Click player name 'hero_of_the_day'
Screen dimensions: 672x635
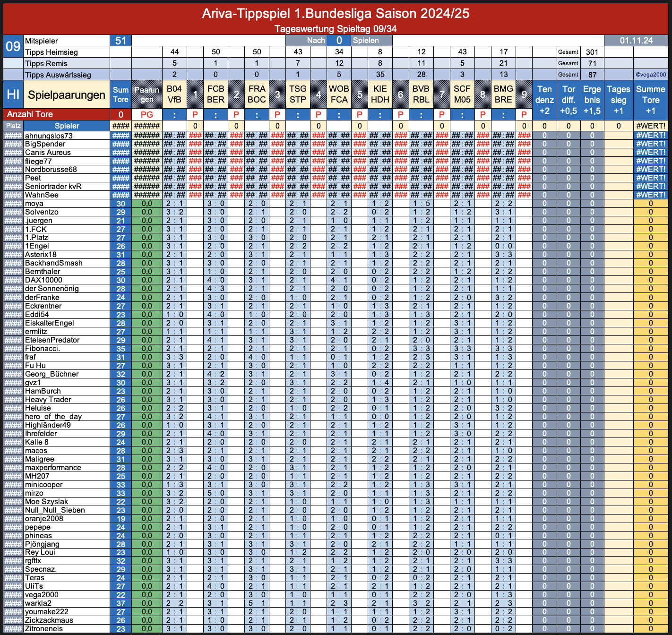(53, 417)
